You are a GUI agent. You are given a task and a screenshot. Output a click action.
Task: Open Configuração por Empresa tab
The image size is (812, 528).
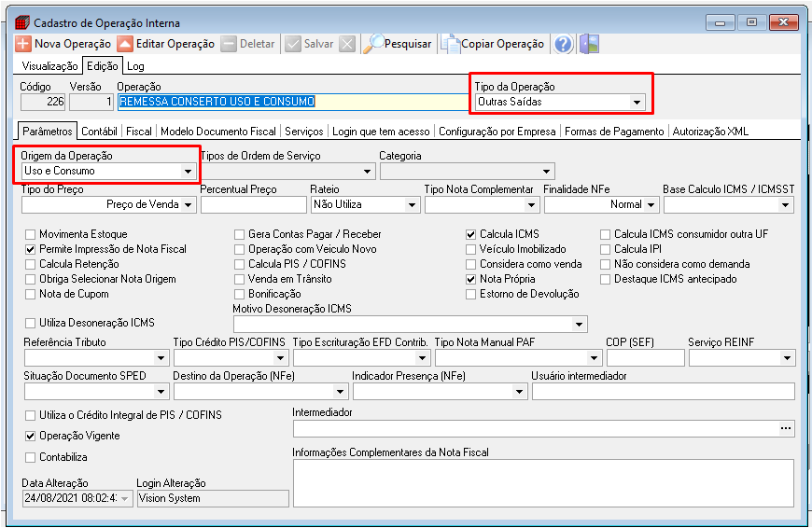(497, 132)
